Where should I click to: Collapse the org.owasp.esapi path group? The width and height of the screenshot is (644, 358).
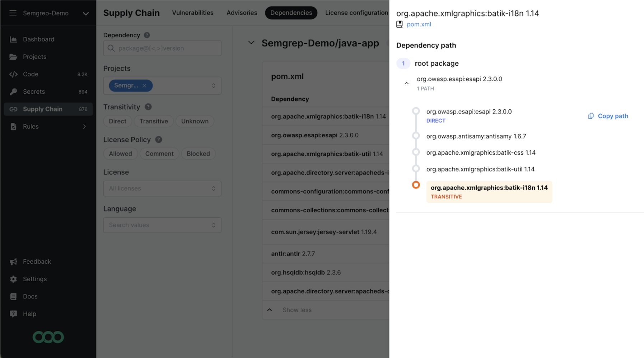(406, 83)
